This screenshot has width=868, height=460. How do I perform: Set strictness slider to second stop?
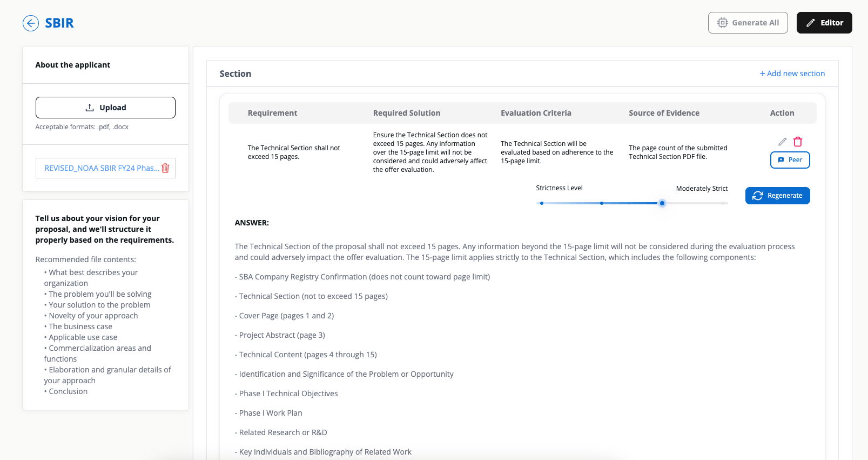pyautogui.click(x=602, y=203)
